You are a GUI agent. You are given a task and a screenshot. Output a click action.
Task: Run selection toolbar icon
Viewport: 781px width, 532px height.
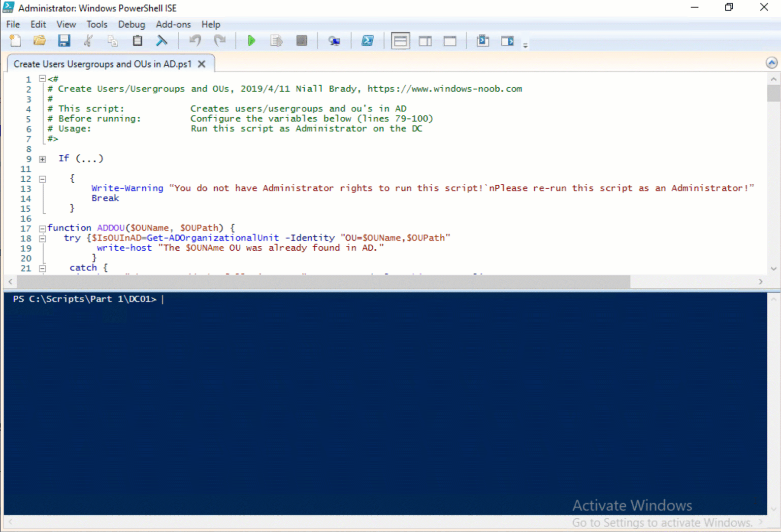pyautogui.click(x=276, y=41)
